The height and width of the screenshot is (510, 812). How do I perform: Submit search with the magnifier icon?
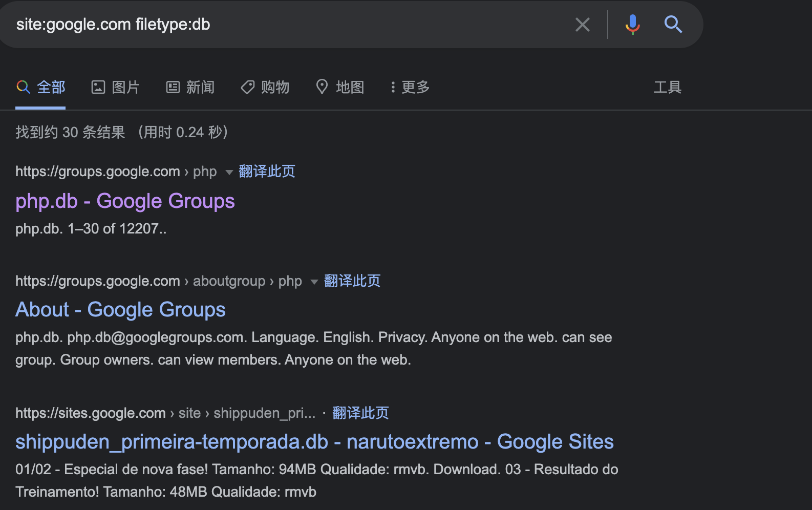(x=673, y=24)
